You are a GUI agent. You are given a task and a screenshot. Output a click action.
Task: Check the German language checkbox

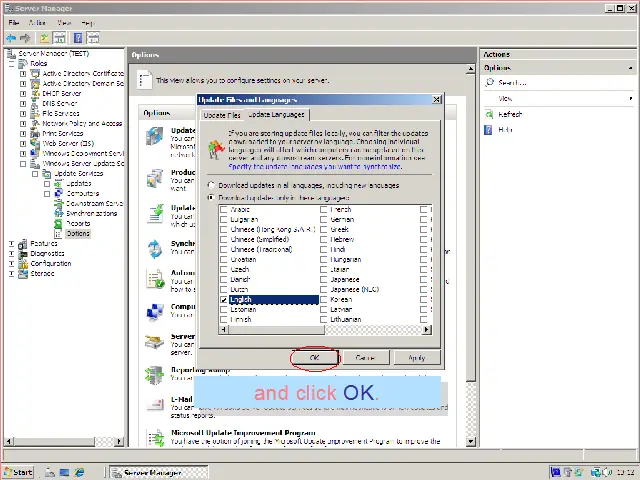tap(324, 220)
